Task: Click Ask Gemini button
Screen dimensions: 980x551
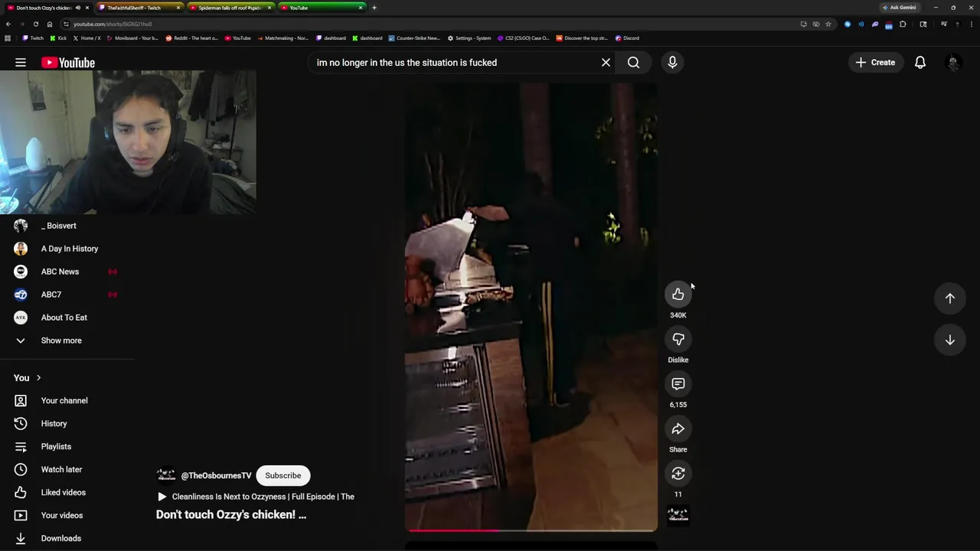Action: coord(900,8)
